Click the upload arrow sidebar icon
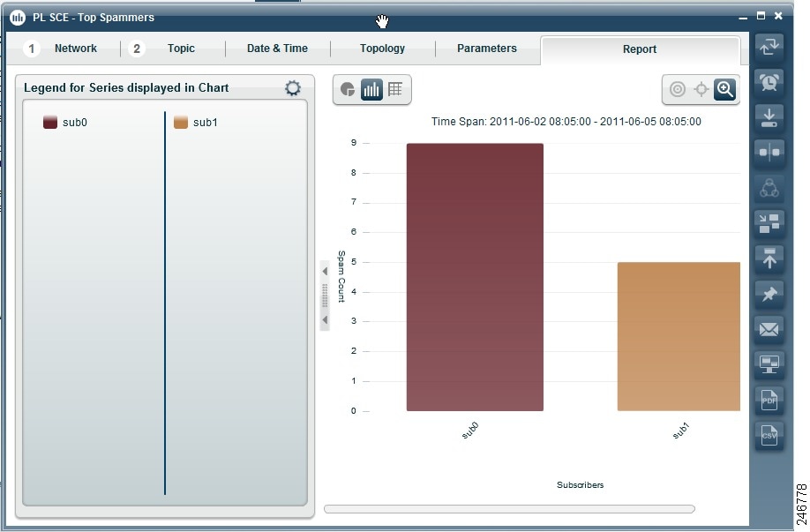The height and width of the screenshot is (532, 810). (x=769, y=259)
